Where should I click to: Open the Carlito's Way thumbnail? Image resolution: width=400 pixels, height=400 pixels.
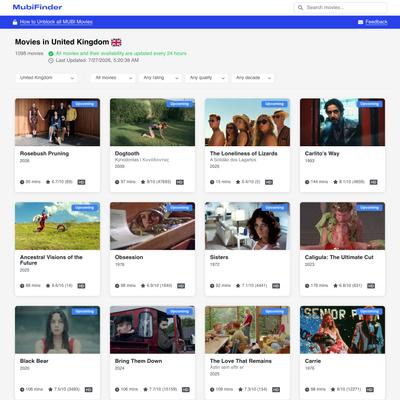(342, 122)
